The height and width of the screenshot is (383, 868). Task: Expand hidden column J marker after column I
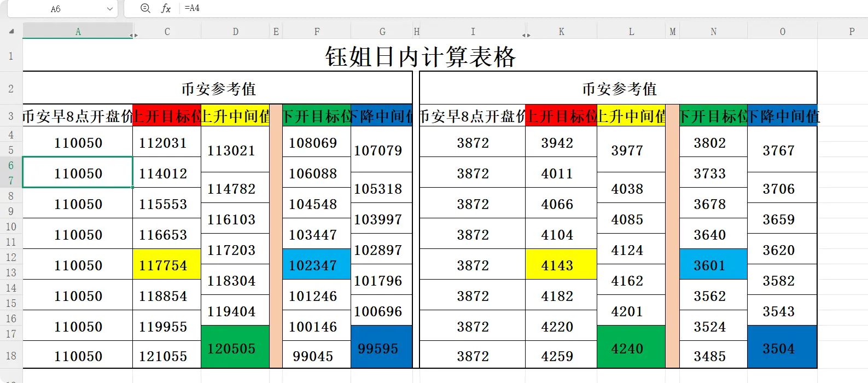click(x=526, y=35)
